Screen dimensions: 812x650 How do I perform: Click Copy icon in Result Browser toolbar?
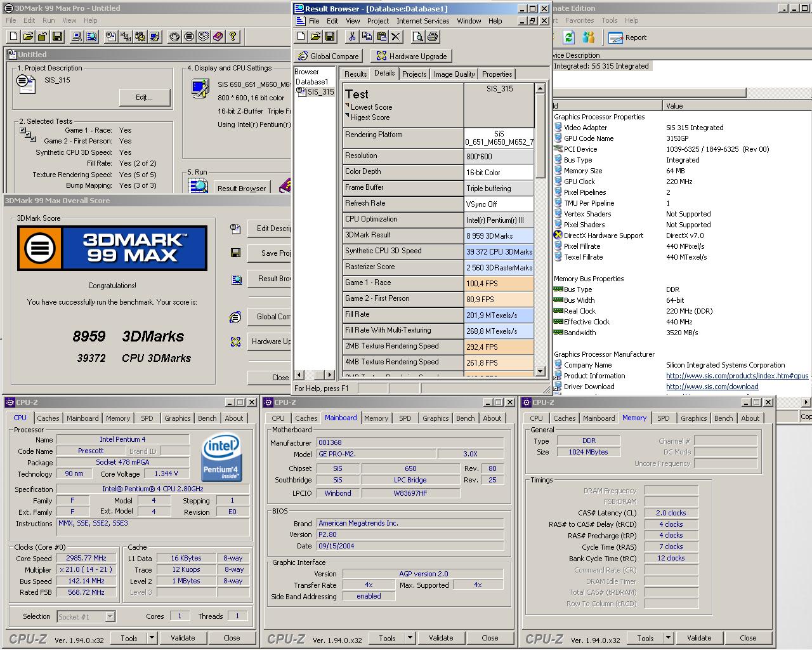(x=367, y=37)
